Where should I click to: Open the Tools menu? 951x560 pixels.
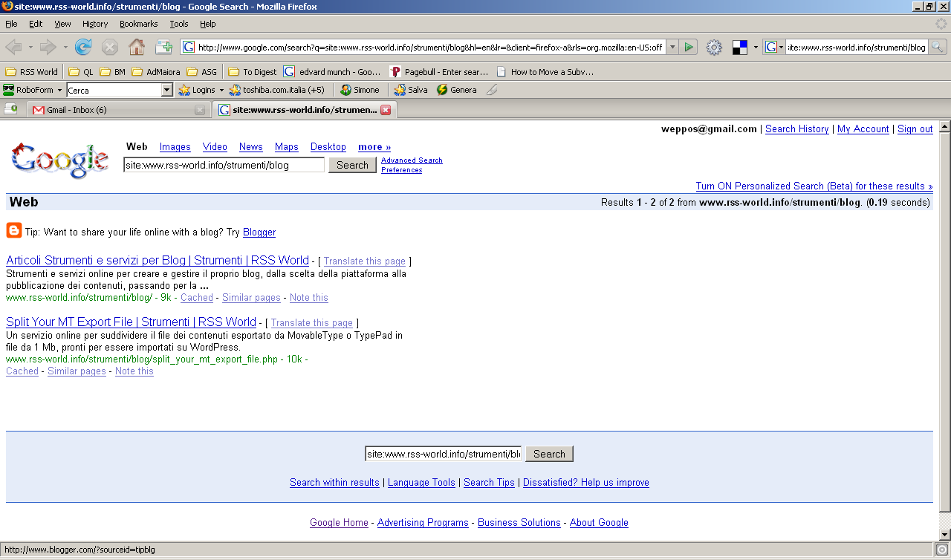179,24
